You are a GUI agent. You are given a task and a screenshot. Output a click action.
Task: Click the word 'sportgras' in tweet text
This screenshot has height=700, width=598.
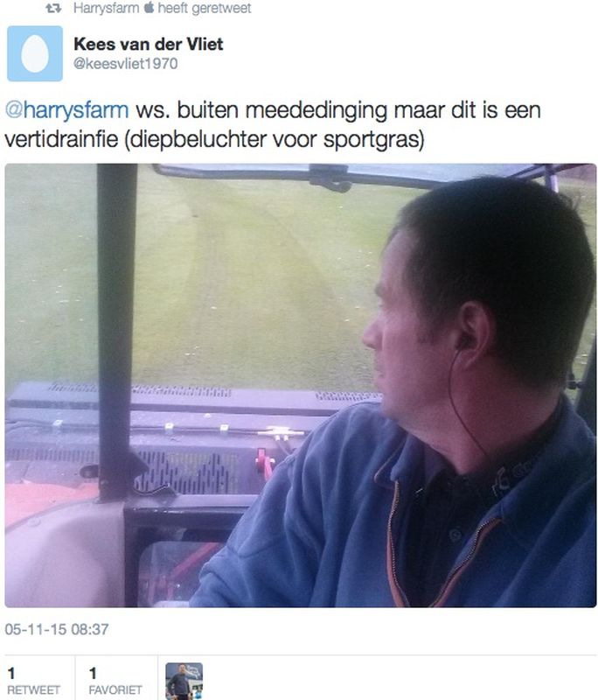371,141
